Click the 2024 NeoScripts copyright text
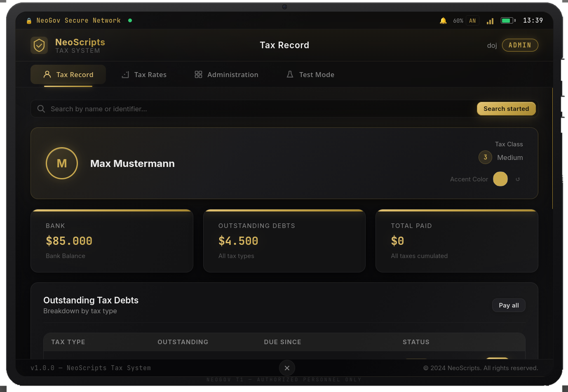The width and height of the screenshot is (568, 392). pyautogui.click(x=481, y=368)
